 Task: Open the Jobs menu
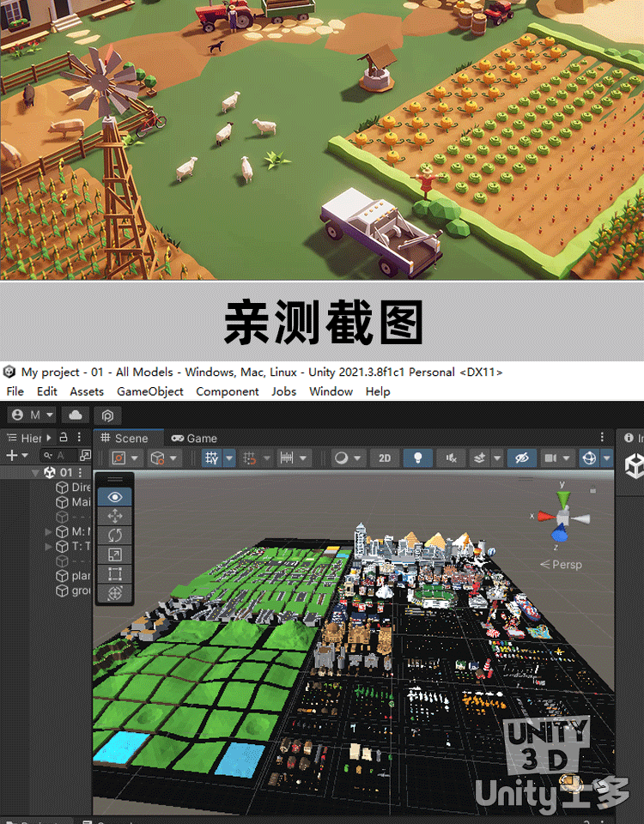(x=284, y=391)
